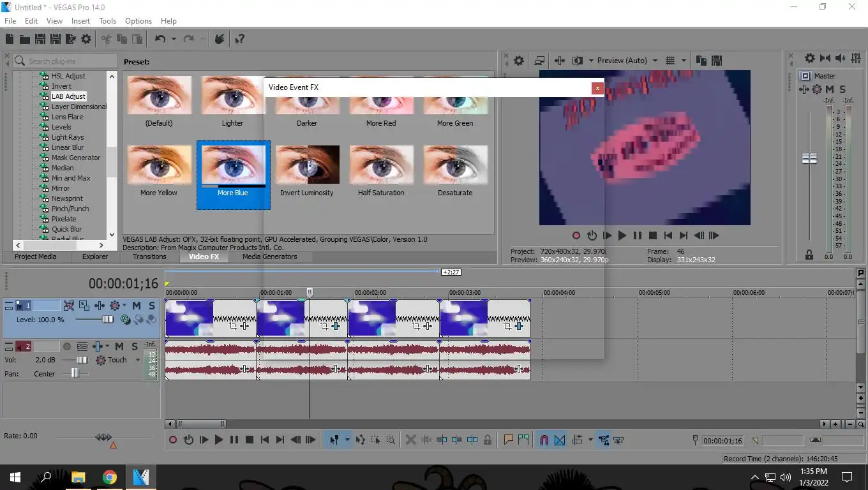
Task: Open the File menu
Action: (x=10, y=21)
